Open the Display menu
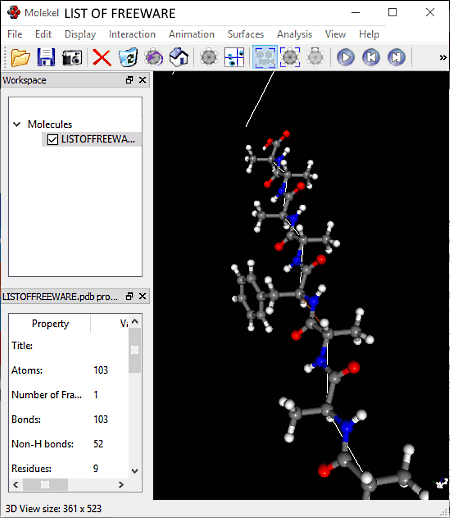This screenshot has width=450, height=518. [80, 34]
